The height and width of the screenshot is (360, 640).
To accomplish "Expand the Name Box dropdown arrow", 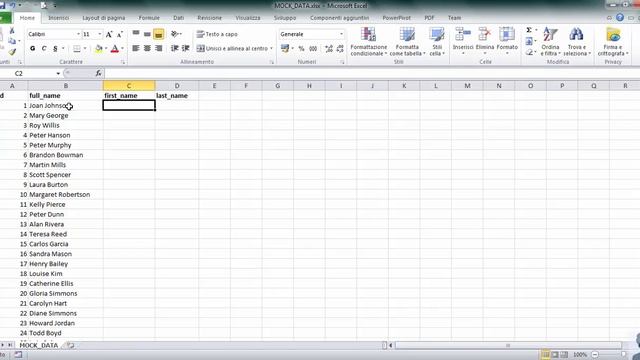I will click(x=58, y=73).
